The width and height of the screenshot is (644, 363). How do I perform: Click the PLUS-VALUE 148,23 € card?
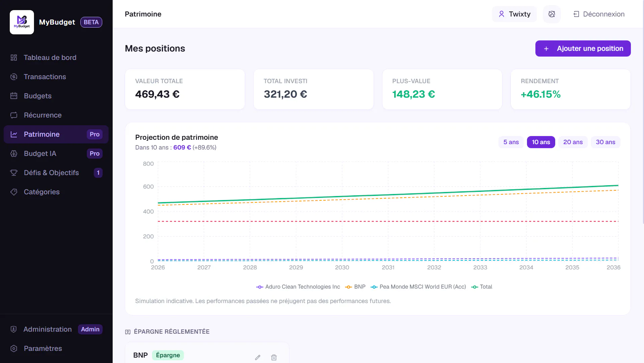pyautogui.click(x=442, y=89)
